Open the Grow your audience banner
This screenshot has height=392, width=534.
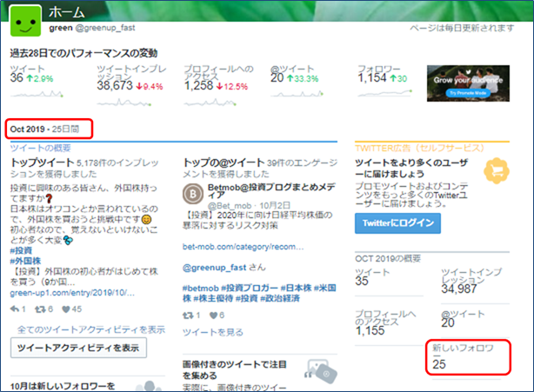tap(468, 83)
